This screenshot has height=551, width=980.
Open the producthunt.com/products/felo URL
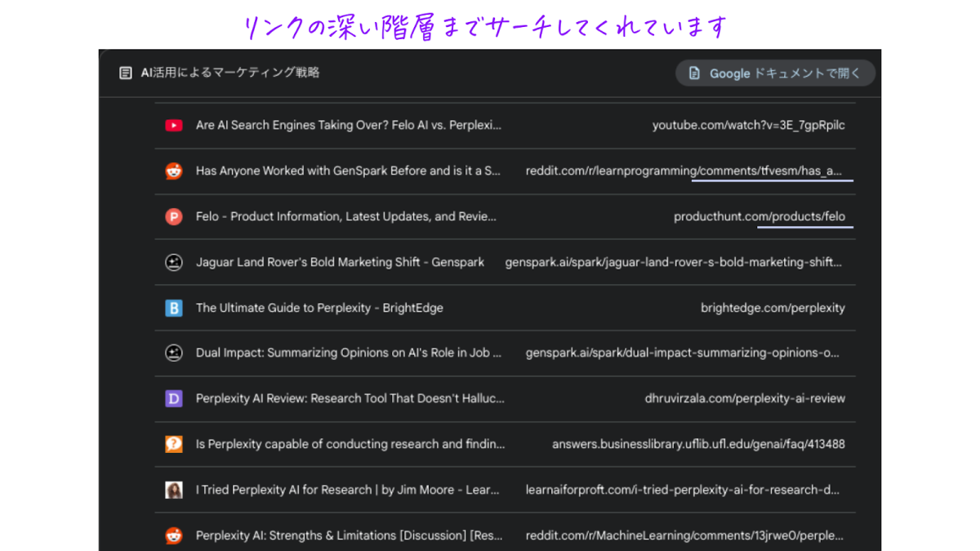759,217
